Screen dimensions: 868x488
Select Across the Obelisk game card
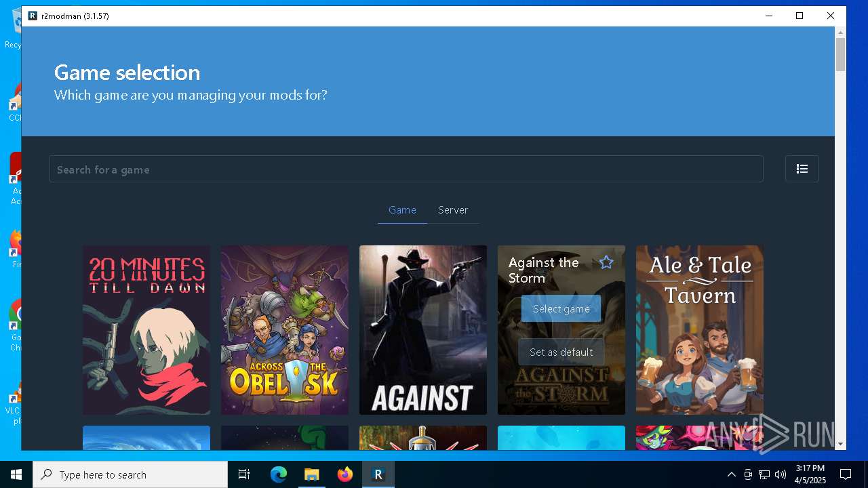(x=285, y=330)
